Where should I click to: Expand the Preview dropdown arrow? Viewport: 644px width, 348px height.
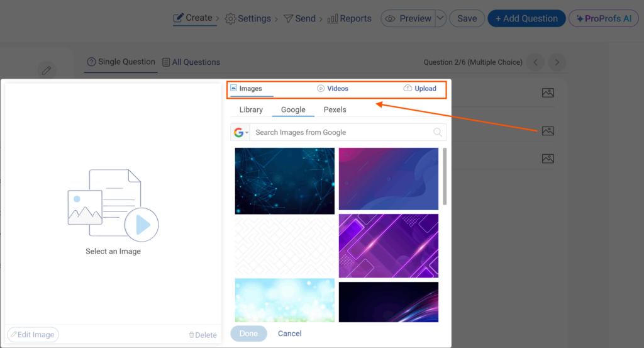(x=440, y=18)
